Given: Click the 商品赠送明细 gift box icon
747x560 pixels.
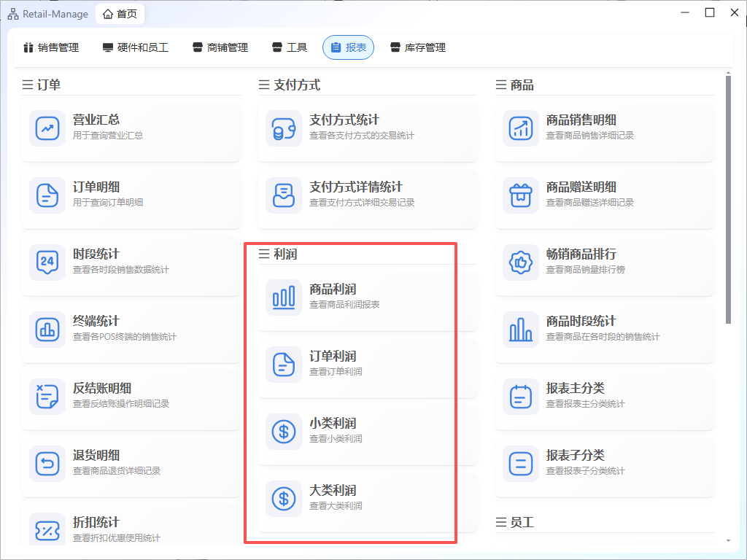Looking at the screenshot, I should (520, 195).
